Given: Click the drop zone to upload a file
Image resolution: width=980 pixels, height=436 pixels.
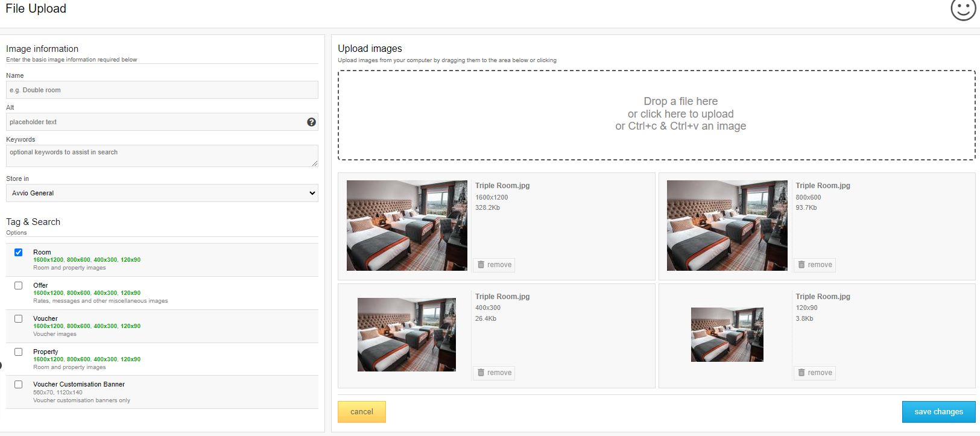Looking at the screenshot, I should [656, 115].
